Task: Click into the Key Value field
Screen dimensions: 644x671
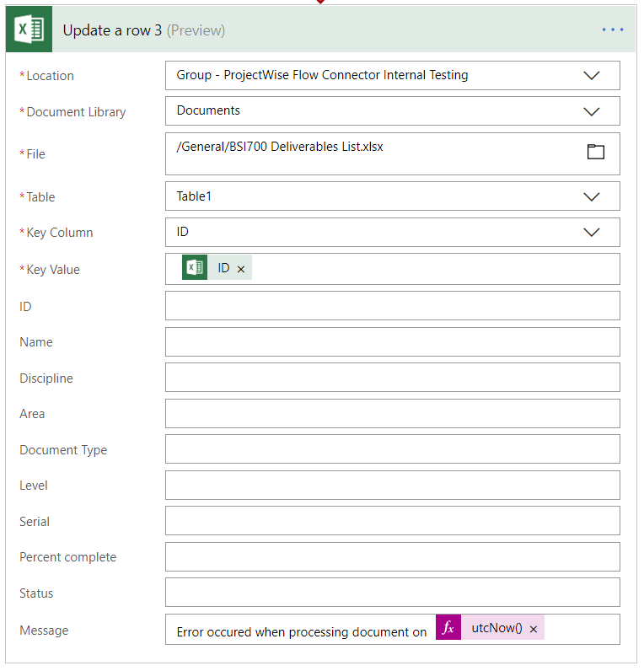Action: [393, 269]
